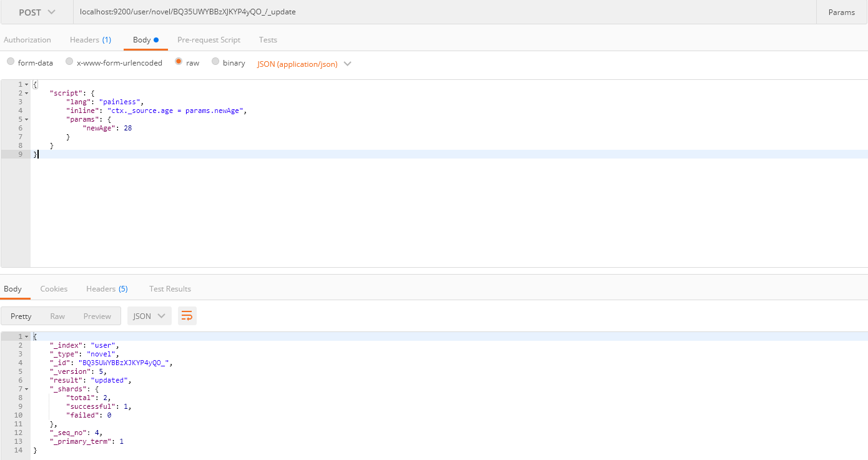Open the response Cookies tab
Viewport: 868px width, 460px height.
click(54, 289)
